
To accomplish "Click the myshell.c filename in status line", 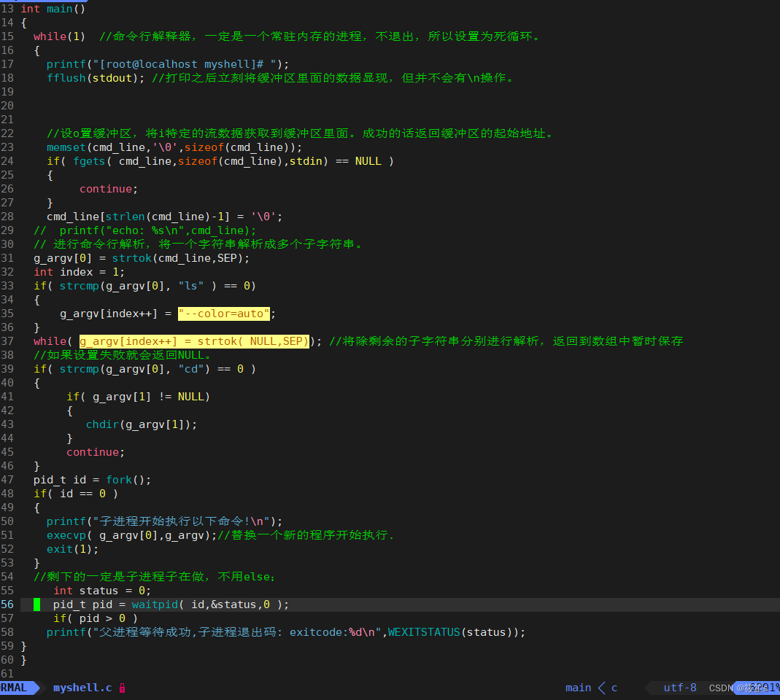I will (82, 688).
